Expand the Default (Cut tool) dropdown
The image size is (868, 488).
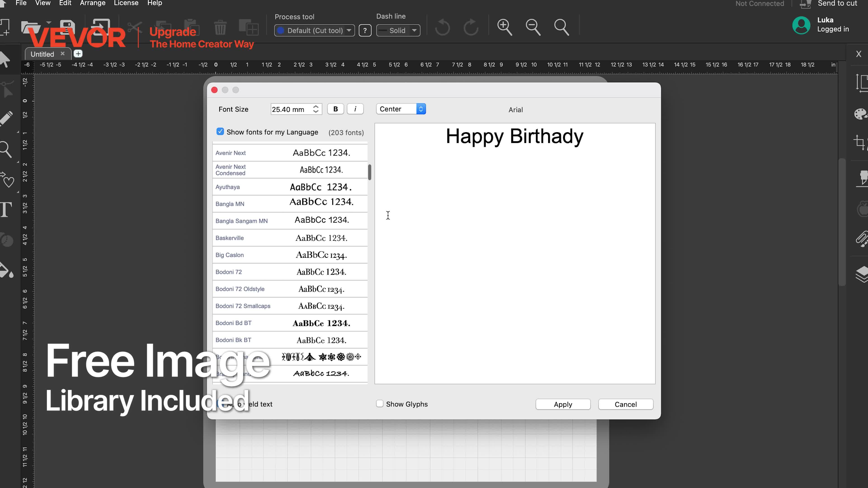point(314,31)
